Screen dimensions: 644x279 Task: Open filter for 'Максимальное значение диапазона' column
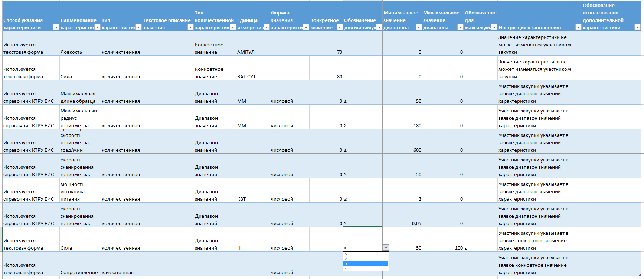(460, 27)
